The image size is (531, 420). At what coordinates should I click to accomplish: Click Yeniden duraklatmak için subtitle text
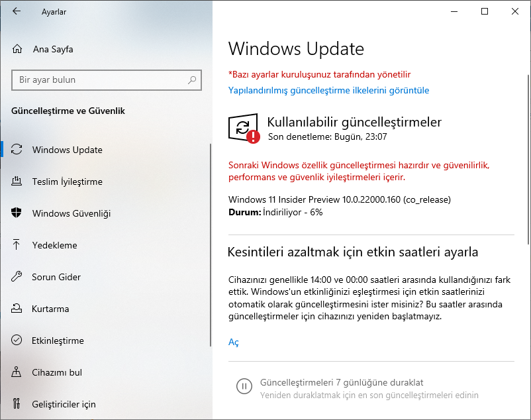[x=369, y=395]
